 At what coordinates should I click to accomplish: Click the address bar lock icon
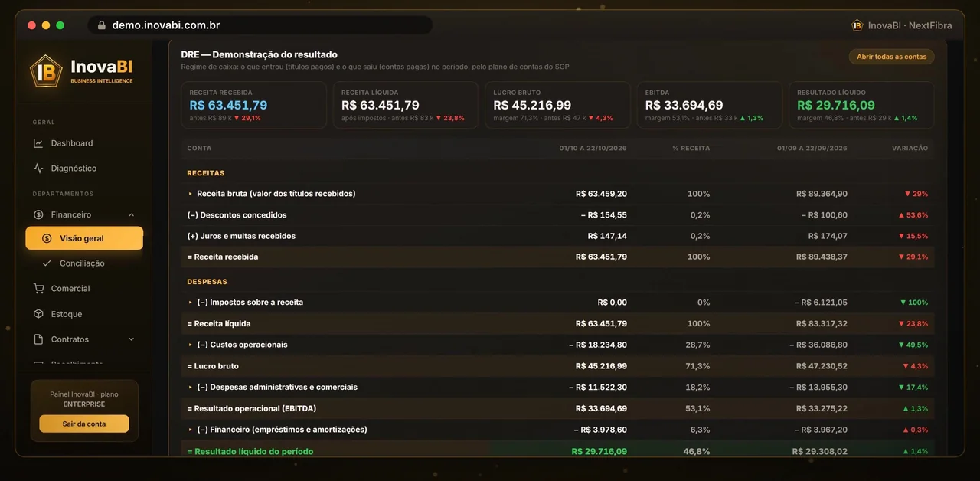tap(101, 25)
